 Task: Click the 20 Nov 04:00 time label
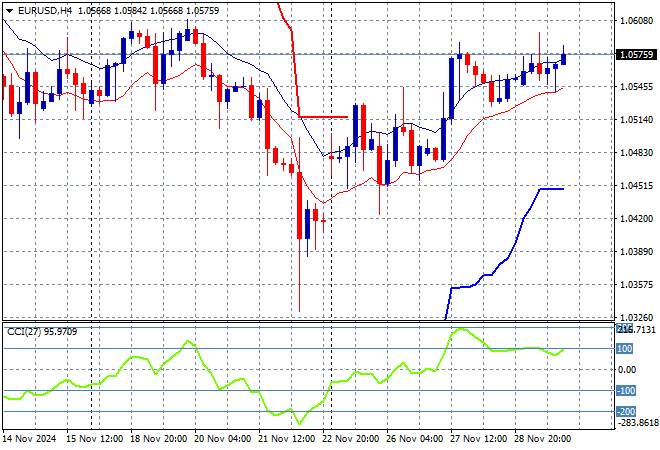[x=223, y=439]
